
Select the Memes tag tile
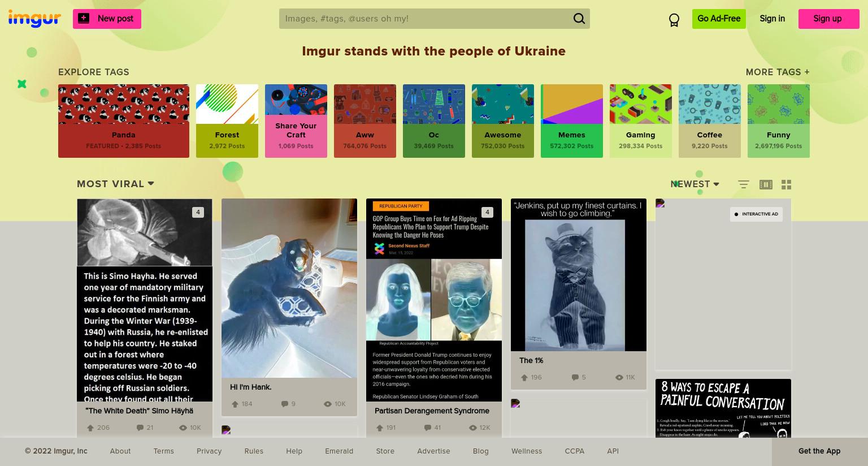pos(572,121)
